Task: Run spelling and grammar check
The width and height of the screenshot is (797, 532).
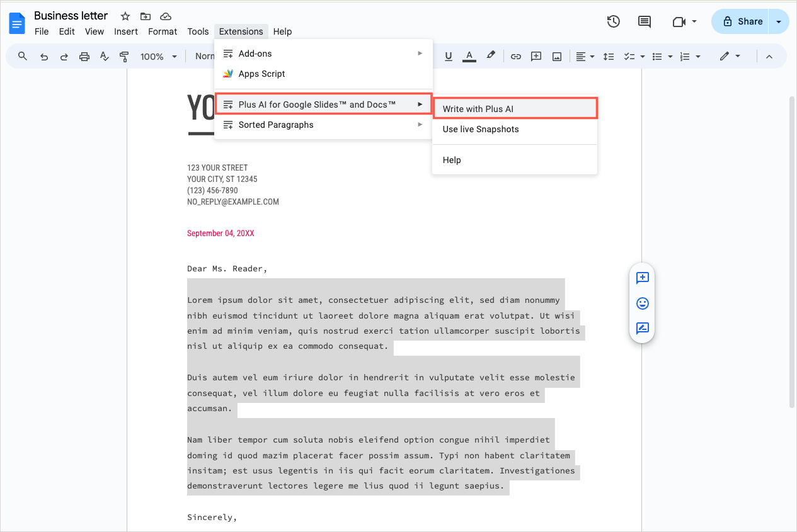Action: pyautogui.click(x=105, y=57)
